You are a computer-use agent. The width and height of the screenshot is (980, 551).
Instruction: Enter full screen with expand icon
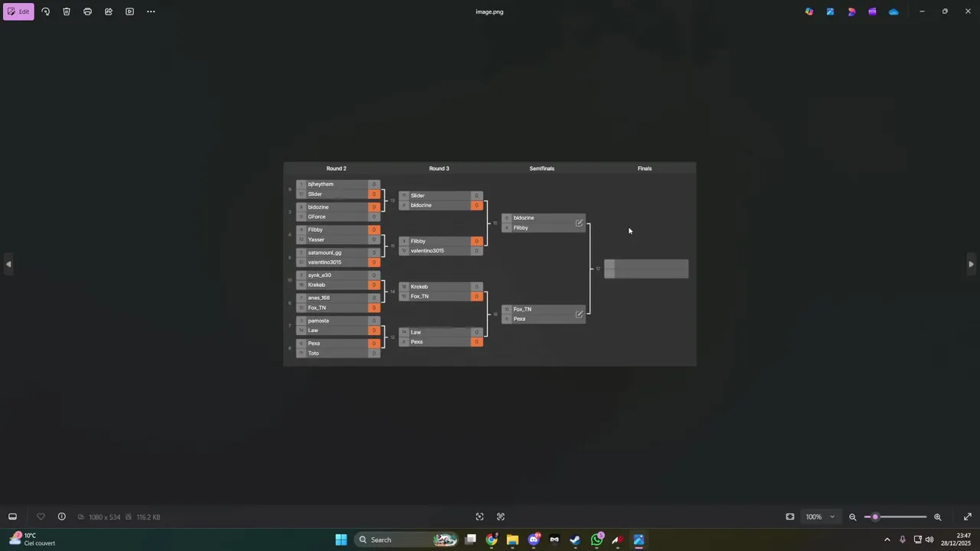coord(968,517)
